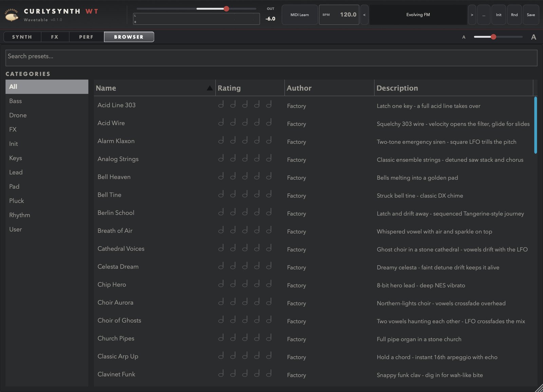Click the preset list vertical scrollbar

coord(536,125)
